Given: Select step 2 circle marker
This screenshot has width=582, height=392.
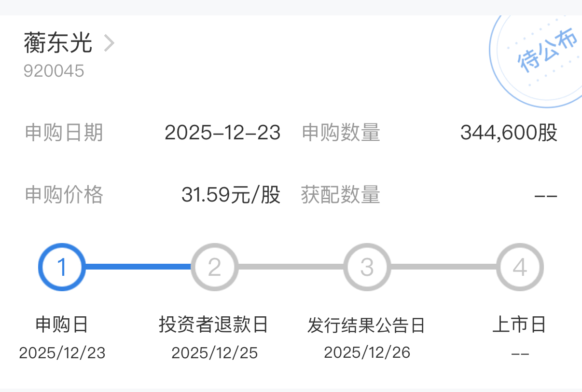Looking at the screenshot, I should coord(214,267).
